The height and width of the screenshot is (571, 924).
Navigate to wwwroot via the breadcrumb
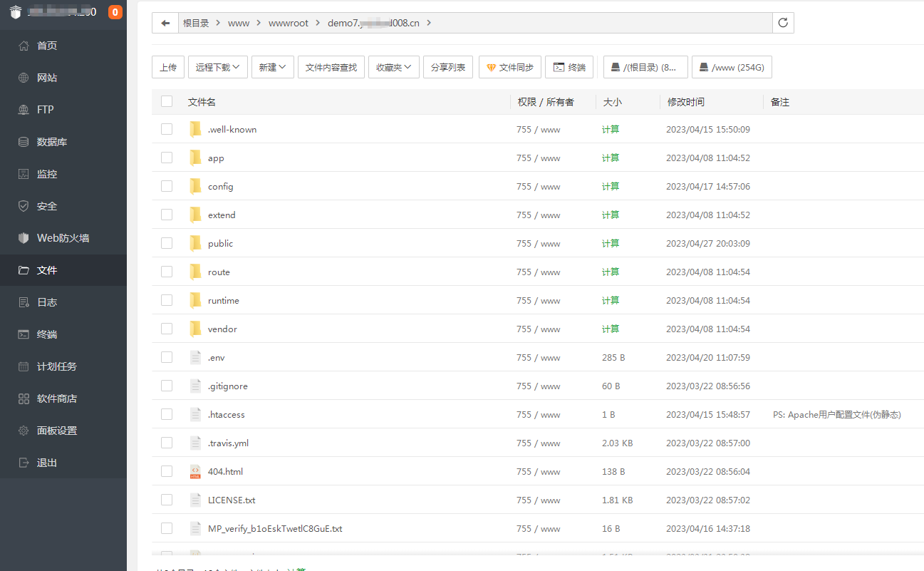288,22
